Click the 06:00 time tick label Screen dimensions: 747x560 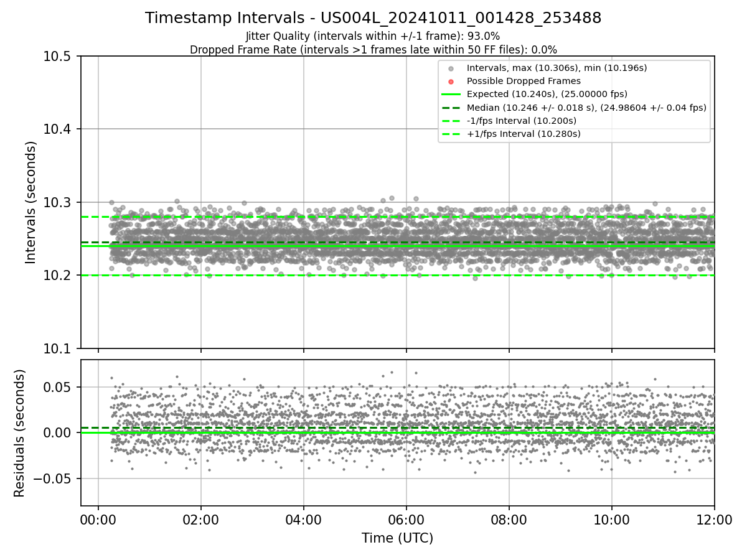click(406, 519)
